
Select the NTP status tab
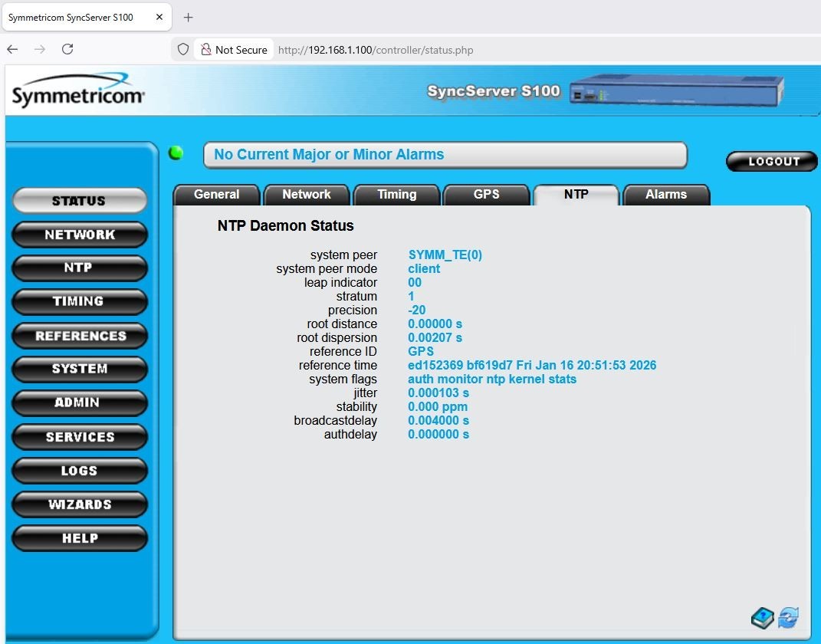tap(576, 194)
